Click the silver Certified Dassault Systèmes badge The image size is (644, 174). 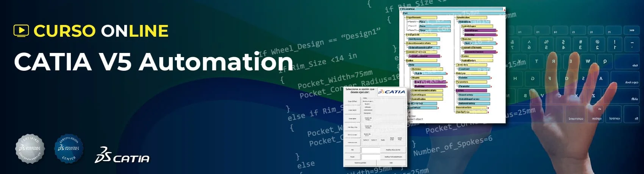pos(30,149)
